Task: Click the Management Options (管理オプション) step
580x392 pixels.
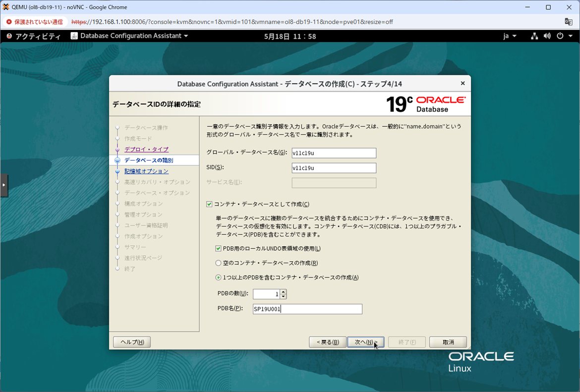Action: coord(143,215)
